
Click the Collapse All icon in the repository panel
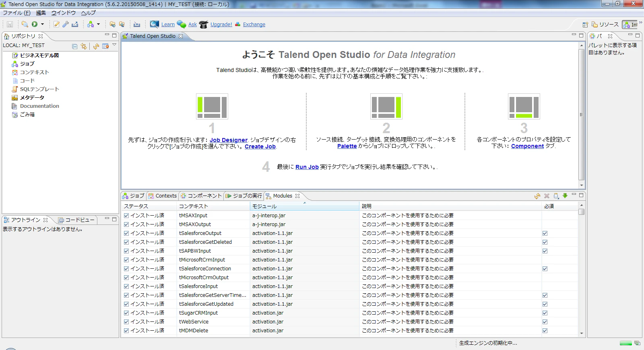pos(74,46)
